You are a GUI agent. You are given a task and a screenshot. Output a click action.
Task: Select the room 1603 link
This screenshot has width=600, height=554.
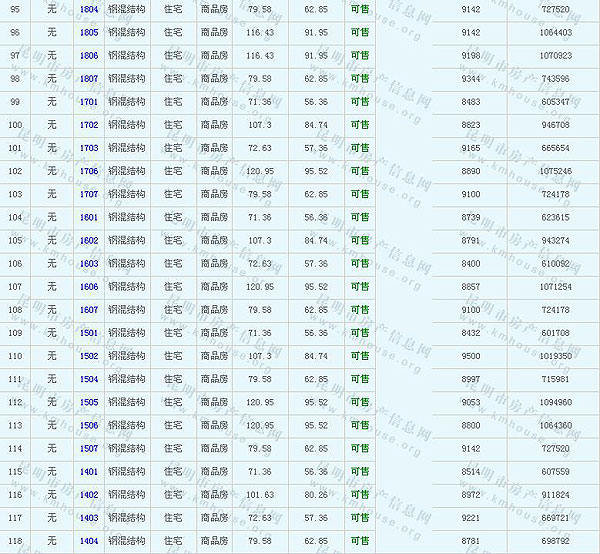click(89, 263)
